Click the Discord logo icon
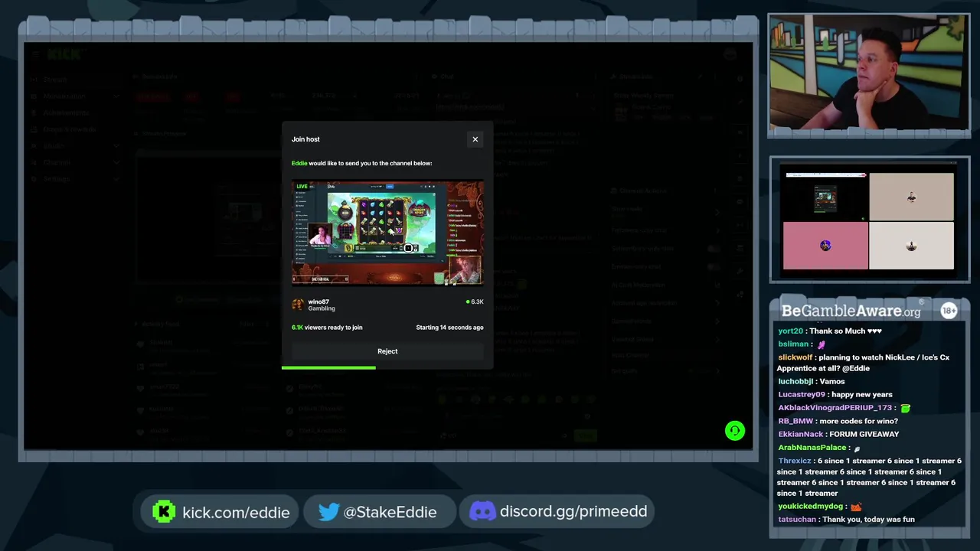This screenshot has height=551, width=980. 482,511
